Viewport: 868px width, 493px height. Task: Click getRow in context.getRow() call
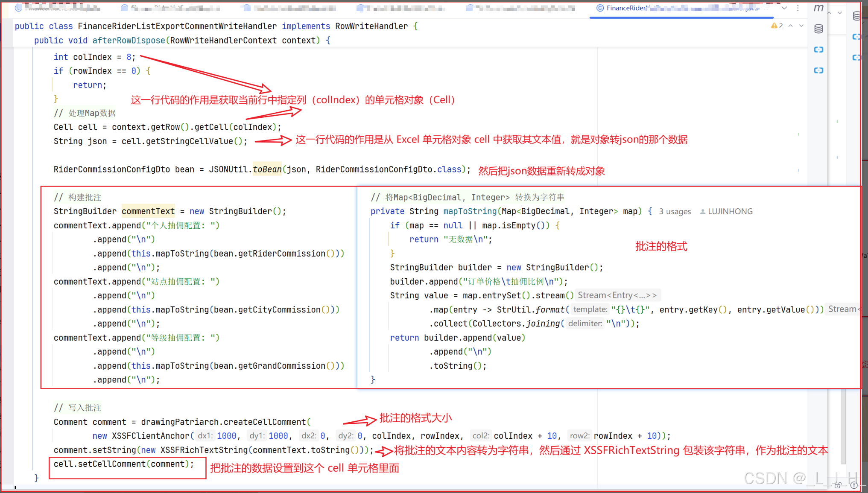click(165, 127)
